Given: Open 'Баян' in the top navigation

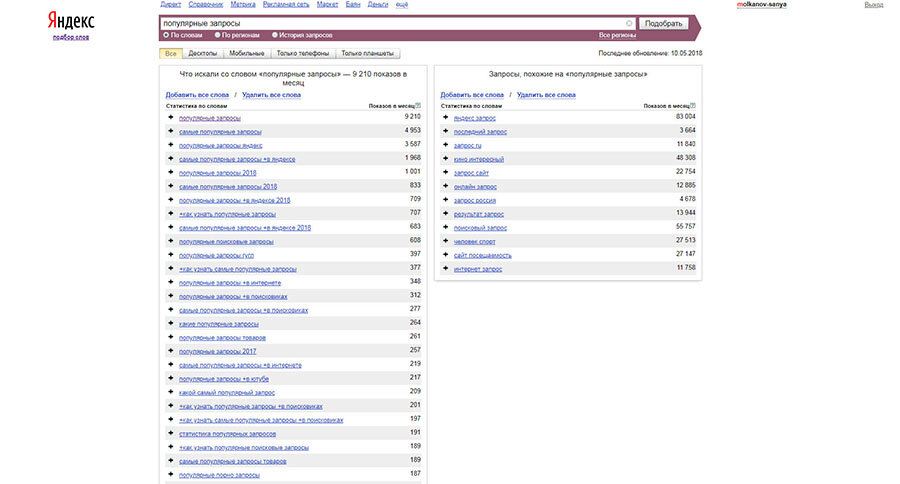Looking at the screenshot, I should [x=353, y=4].
